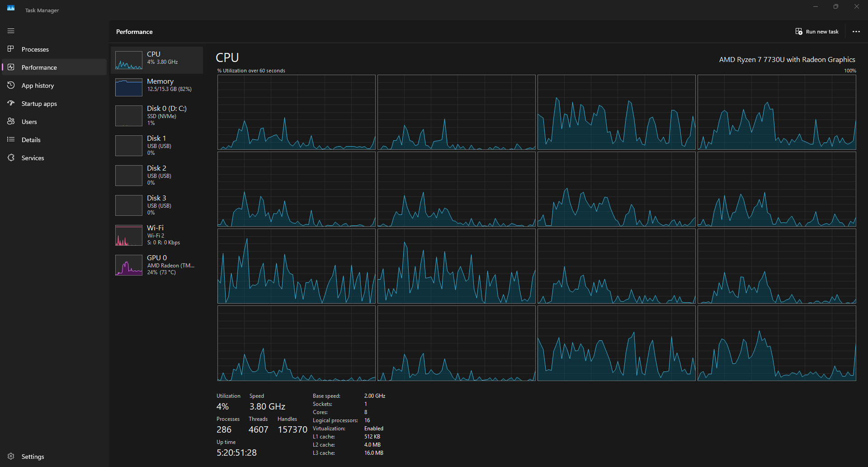This screenshot has width=868, height=467.
Task: Open the App history page
Action: click(54, 85)
